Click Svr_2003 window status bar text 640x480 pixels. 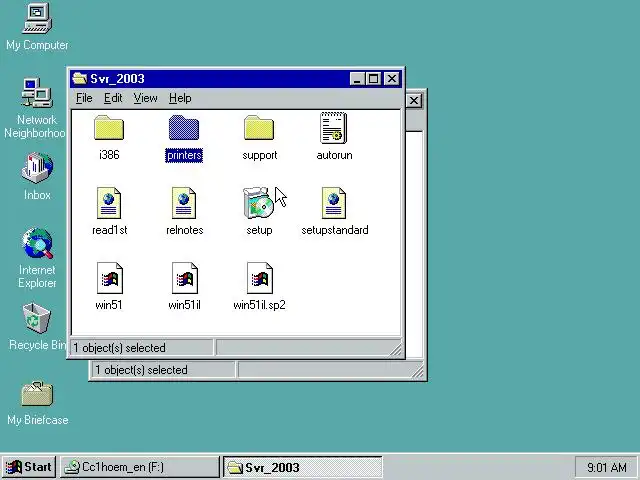[119, 348]
